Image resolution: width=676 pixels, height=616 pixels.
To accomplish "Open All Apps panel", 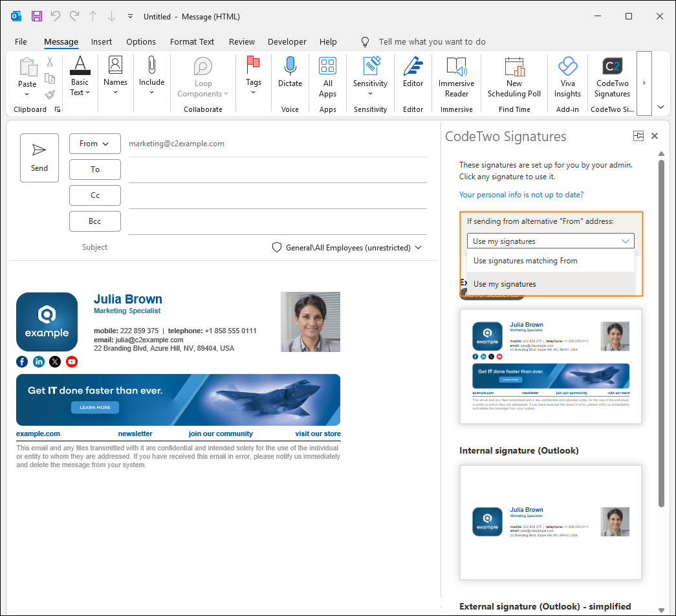I will point(328,78).
